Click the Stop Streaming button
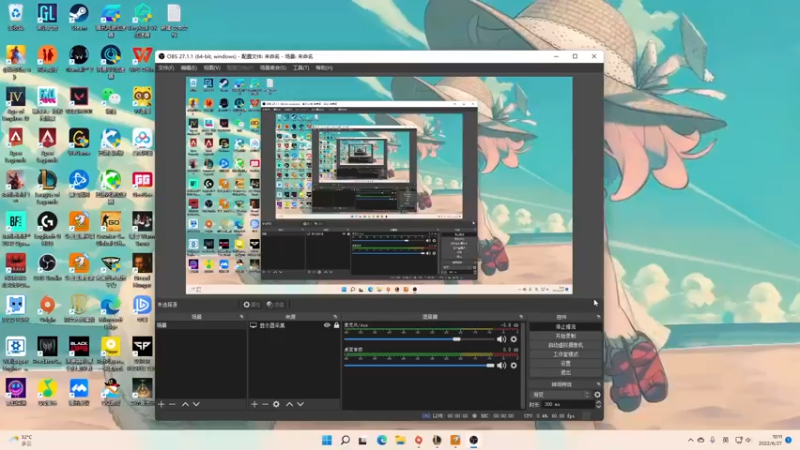 coord(565,327)
